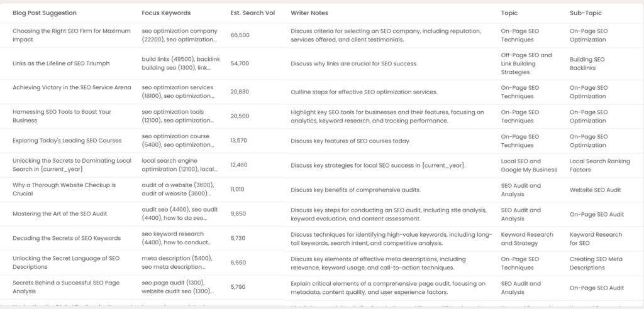Screen dimensions: 644x309
Task: Click the Blog Post Suggestion column header
Action: (x=45, y=13)
